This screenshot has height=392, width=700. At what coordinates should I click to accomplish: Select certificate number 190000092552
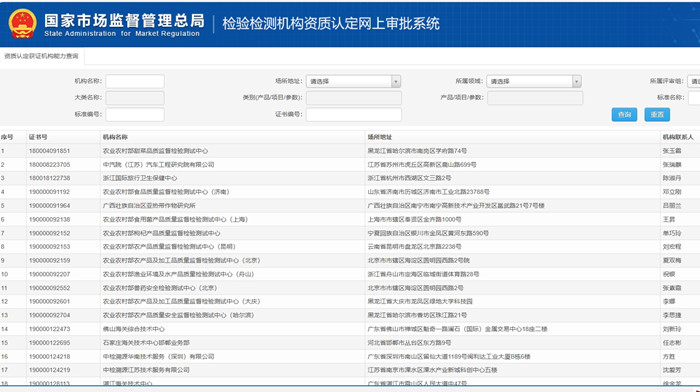(49, 288)
